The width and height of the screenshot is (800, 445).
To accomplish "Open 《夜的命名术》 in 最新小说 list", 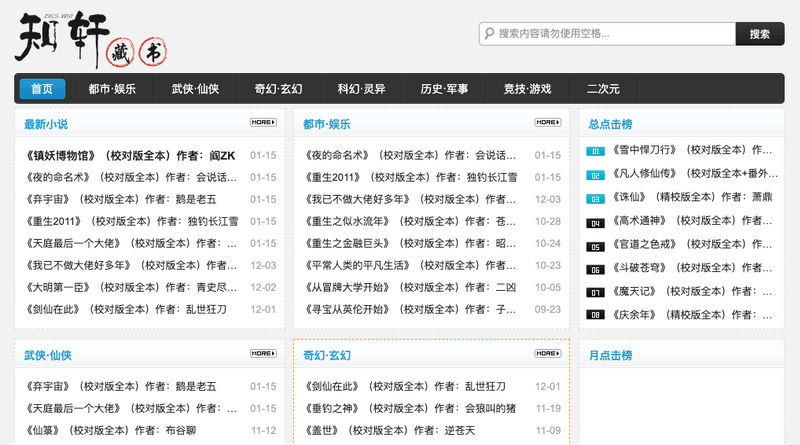I will tap(131, 177).
